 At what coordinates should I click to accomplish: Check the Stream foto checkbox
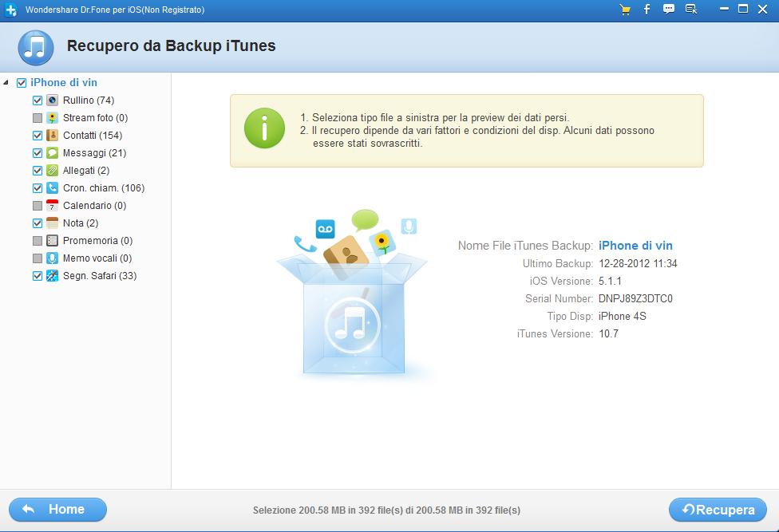pyautogui.click(x=38, y=117)
